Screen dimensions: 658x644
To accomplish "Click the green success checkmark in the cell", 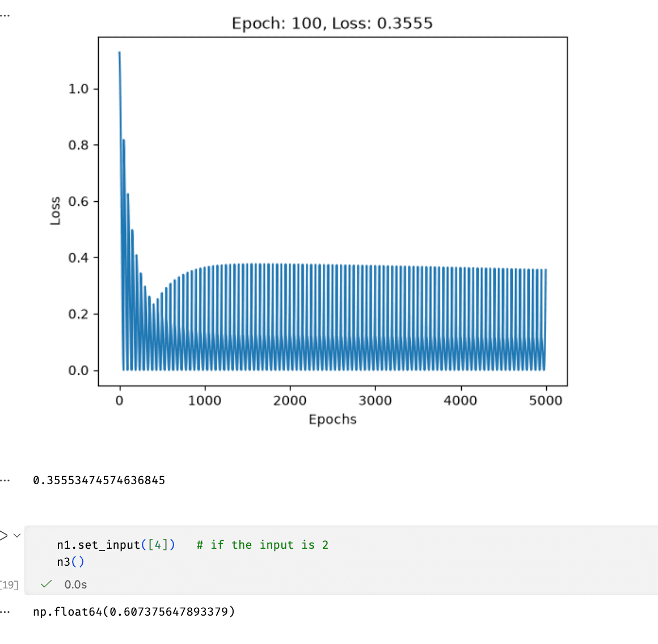I will coord(46,584).
